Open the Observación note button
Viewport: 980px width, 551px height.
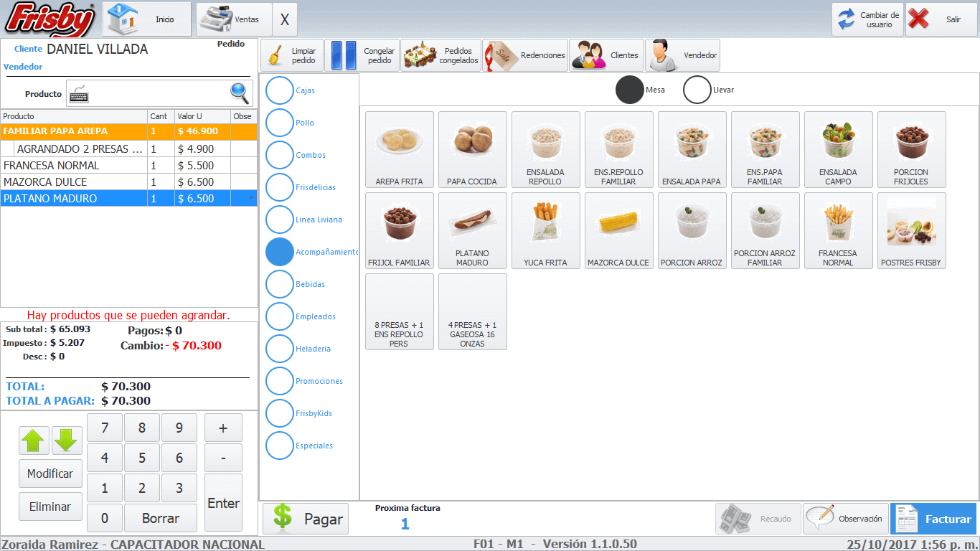point(845,519)
